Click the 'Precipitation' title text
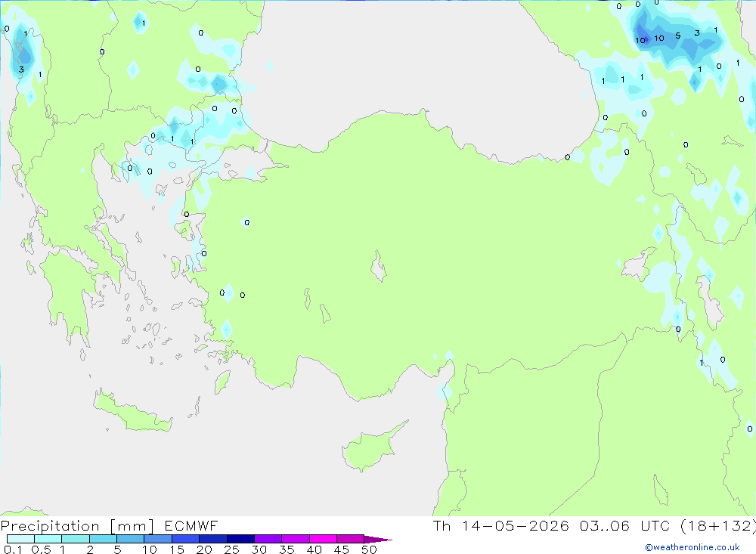 click(50, 526)
